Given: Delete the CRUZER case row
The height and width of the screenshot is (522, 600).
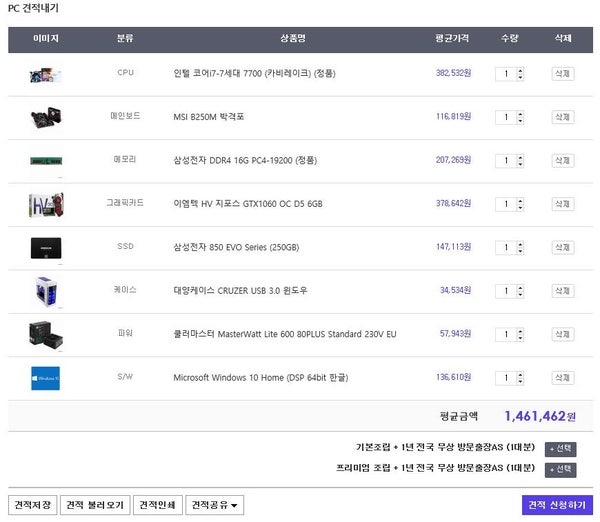Looking at the screenshot, I should [562, 291].
